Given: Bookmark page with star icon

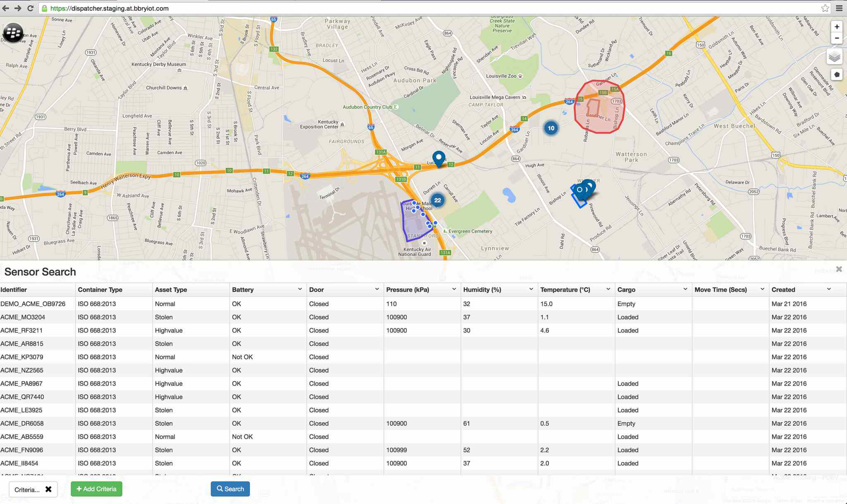Looking at the screenshot, I should point(825,8).
